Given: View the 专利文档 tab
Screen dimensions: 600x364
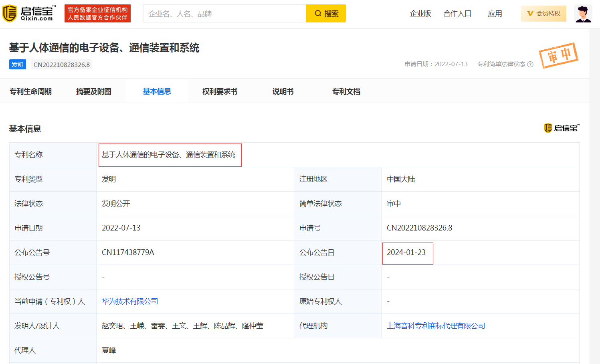Looking at the screenshot, I should point(346,91).
